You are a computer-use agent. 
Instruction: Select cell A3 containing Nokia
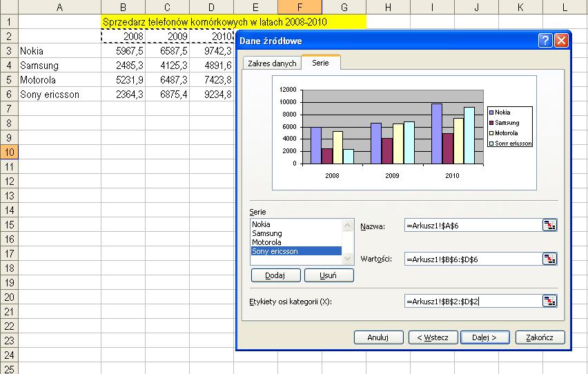point(59,50)
